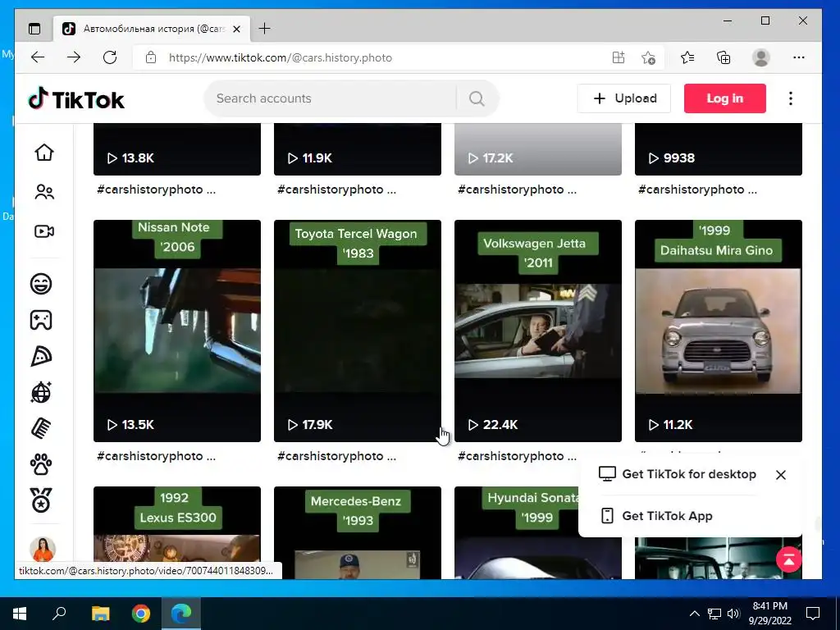840x630 pixels.
Task: Select beauty comb category icon
Action: pos(41,428)
